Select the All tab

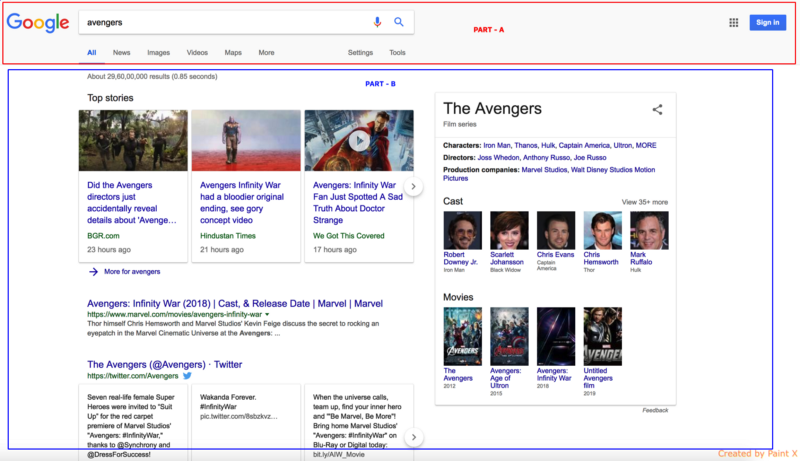point(92,53)
